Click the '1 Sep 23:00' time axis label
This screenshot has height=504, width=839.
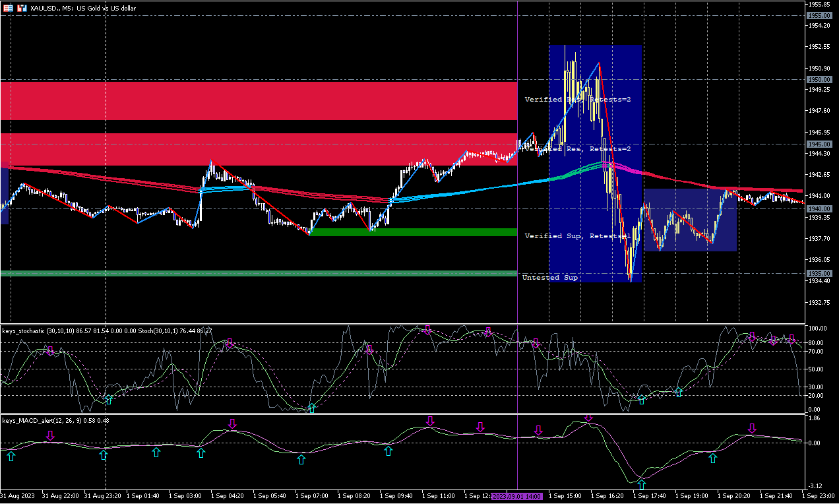pos(819,495)
